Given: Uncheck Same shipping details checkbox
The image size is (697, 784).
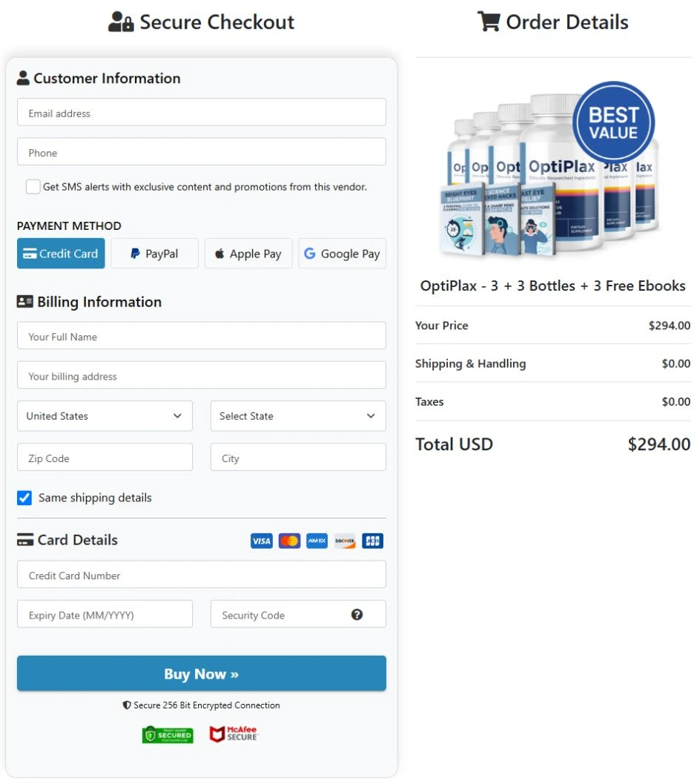Looking at the screenshot, I should (24, 498).
